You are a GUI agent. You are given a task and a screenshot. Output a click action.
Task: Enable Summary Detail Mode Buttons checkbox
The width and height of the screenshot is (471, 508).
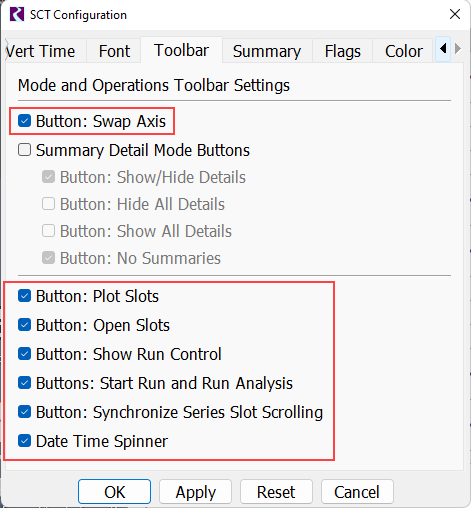(25, 150)
